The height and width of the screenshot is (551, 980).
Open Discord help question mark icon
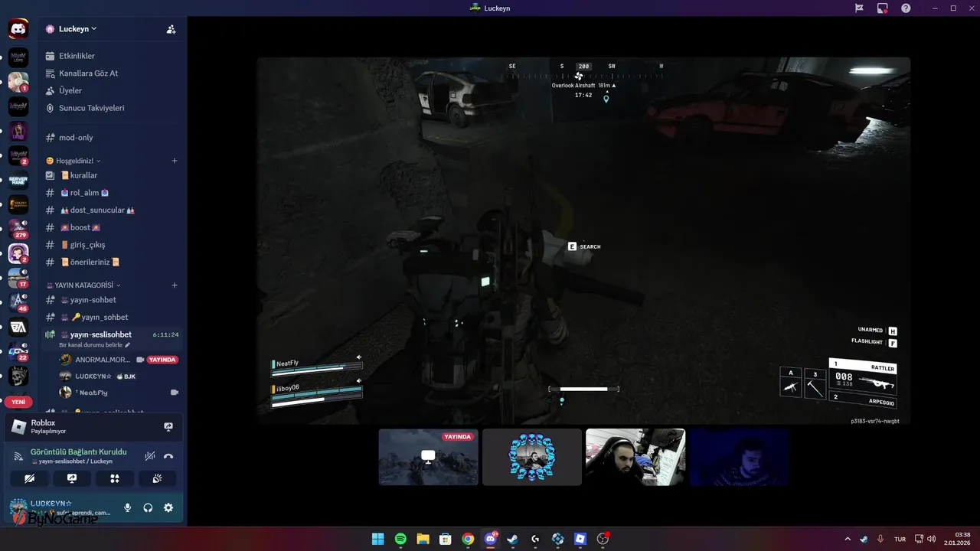tap(906, 8)
